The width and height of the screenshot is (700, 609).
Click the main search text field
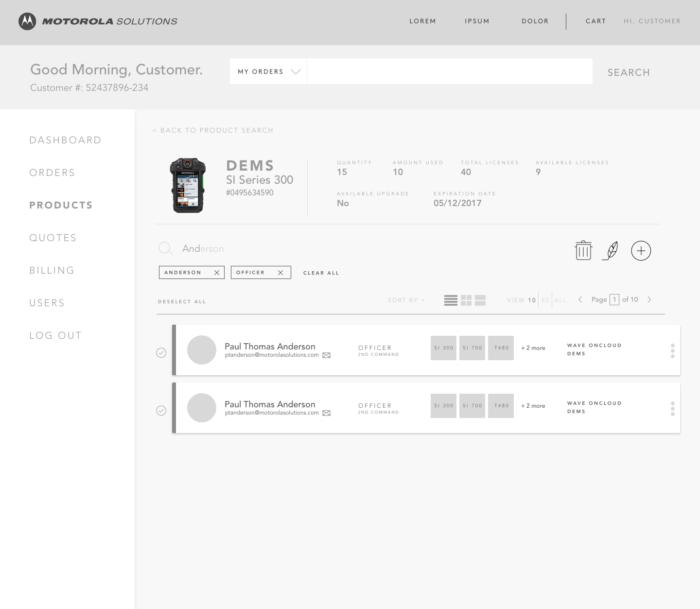450,71
